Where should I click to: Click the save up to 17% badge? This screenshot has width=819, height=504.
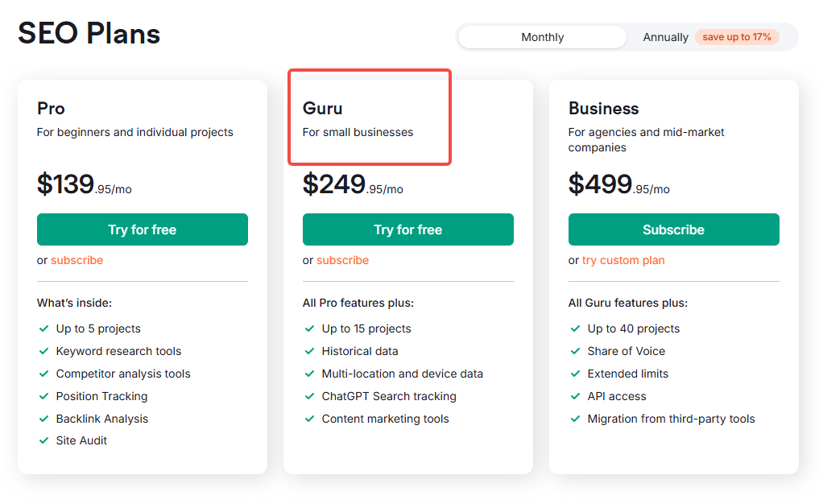tap(737, 37)
